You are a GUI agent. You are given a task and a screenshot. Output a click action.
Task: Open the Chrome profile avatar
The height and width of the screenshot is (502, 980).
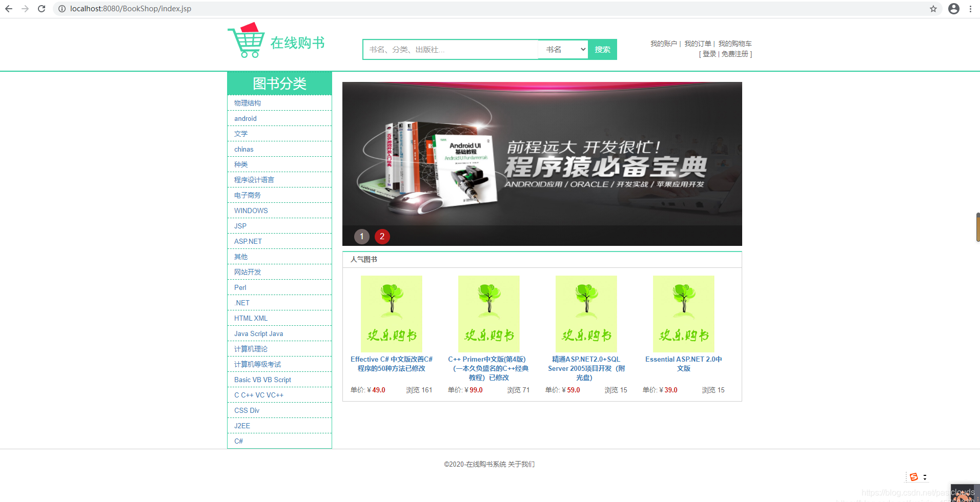pyautogui.click(x=954, y=9)
